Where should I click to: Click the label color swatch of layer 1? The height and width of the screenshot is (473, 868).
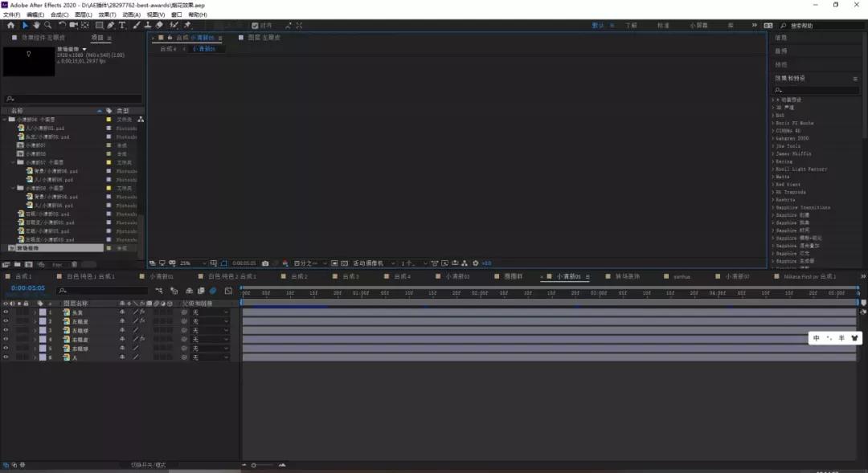[43, 312]
